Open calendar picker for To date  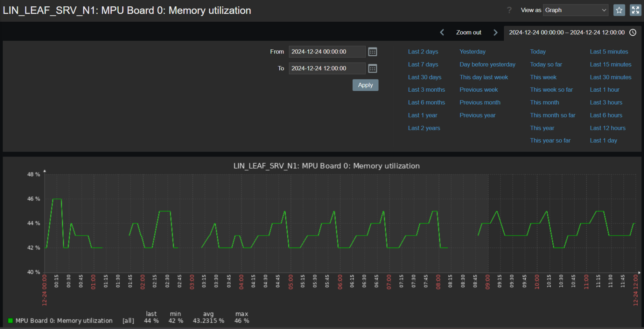coord(373,68)
